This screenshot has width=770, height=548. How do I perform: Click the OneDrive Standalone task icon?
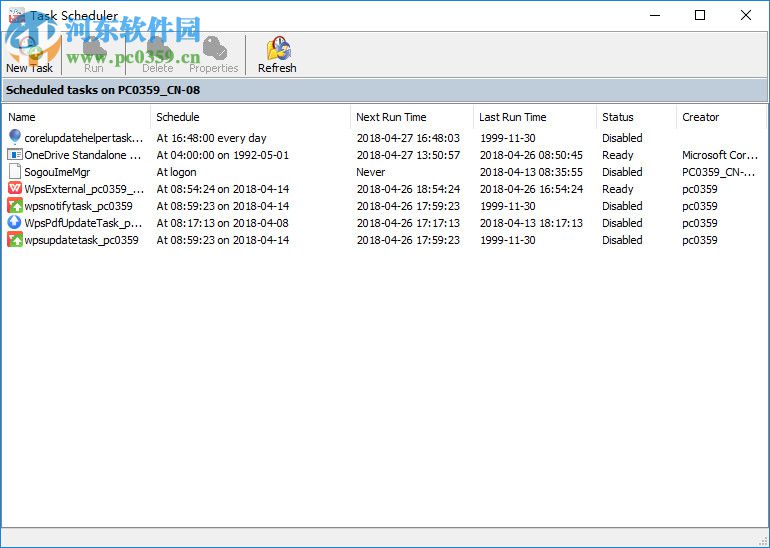(x=15, y=155)
